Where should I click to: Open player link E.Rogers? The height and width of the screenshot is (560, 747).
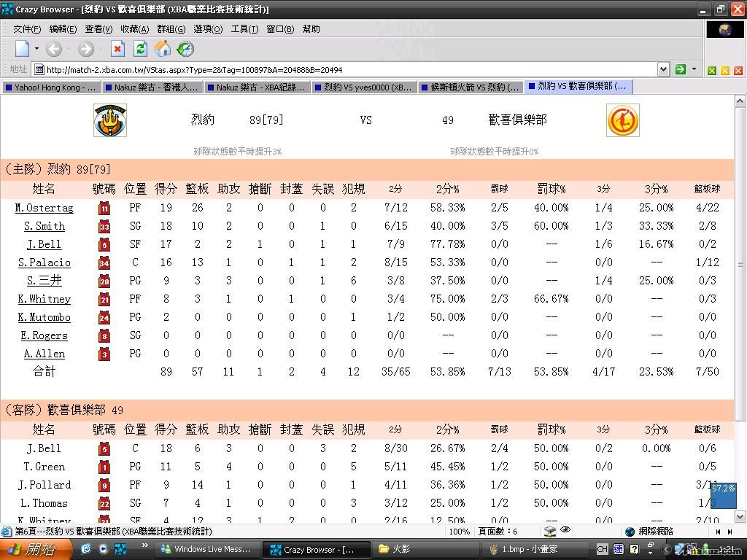point(44,335)
